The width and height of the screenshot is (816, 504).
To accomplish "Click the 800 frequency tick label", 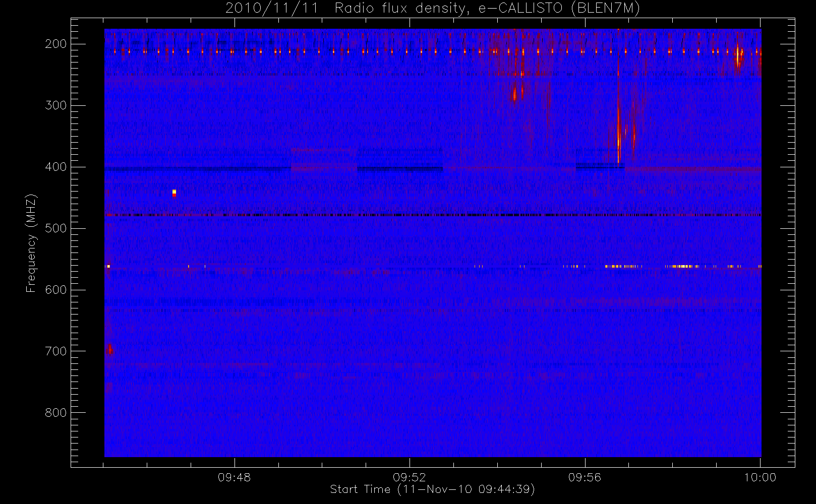I will pos(56,413).
